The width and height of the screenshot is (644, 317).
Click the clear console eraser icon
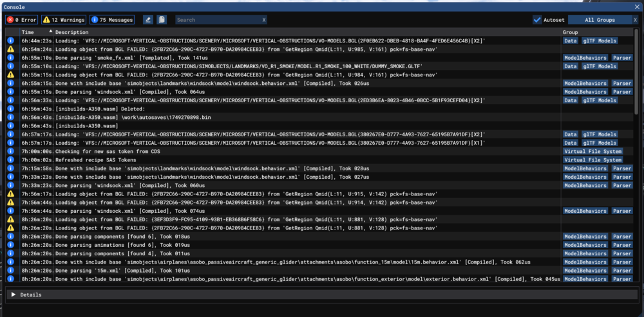[149, 20]
